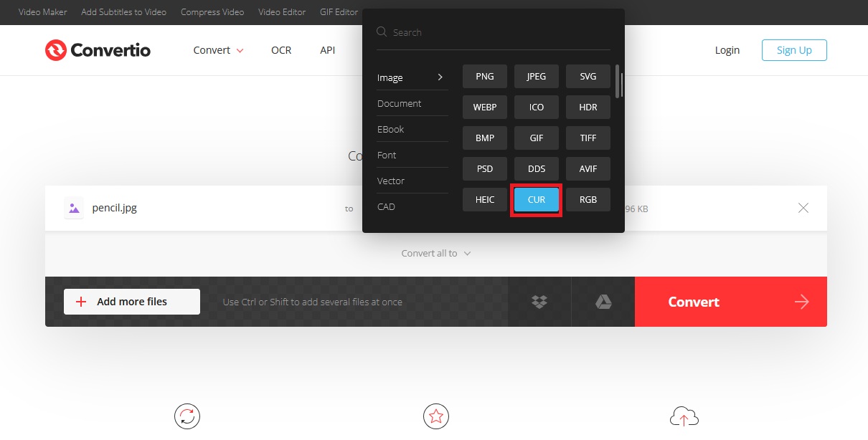This screenshot has height=440, width=868.
Task: Click Add more files button
Action: pyautogui.click(x=132, y=302)
